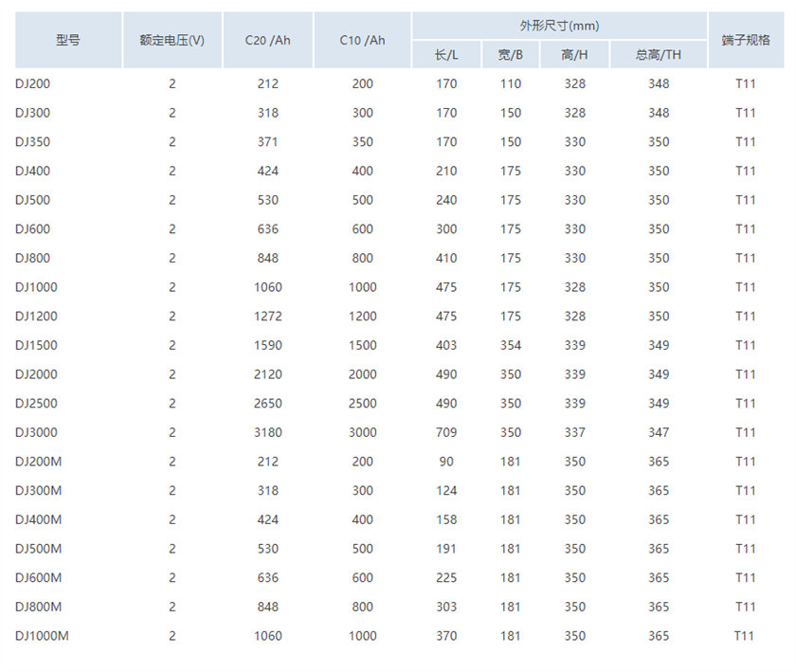Viewport: 796px width, 672px height.
Task: Click the 长/L sub-header
Action: click(446, 55)
